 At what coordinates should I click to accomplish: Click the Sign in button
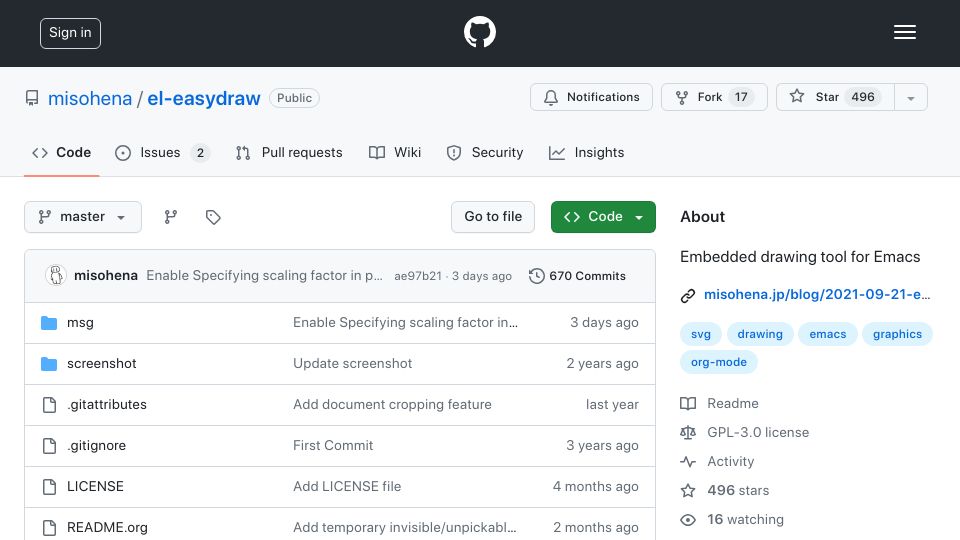point(70,33)
